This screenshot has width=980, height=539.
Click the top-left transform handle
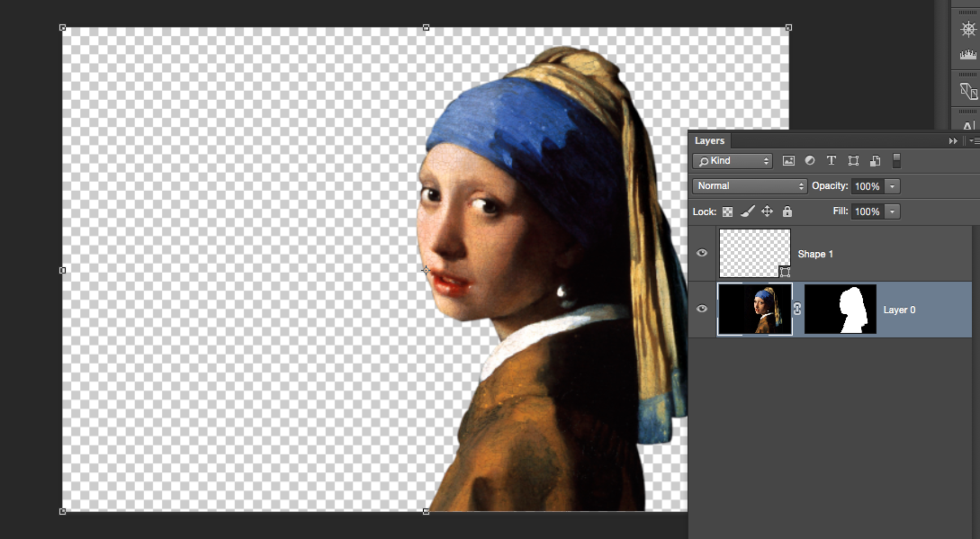[62, 28]
